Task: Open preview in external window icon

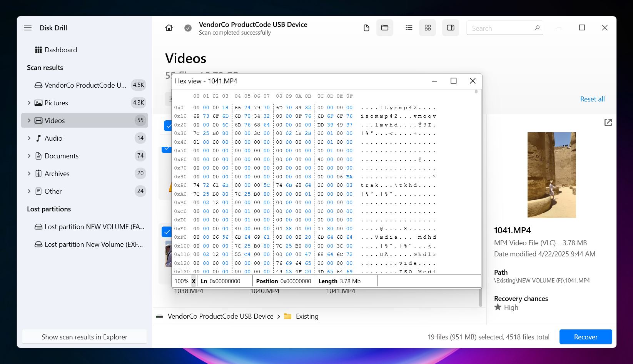Action: click(608, 122)
